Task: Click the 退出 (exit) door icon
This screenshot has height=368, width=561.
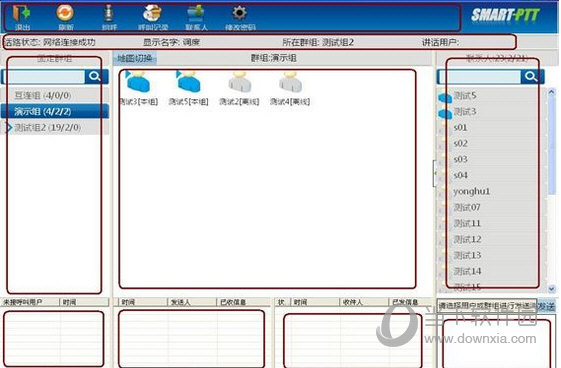Action: click(22, 13)
